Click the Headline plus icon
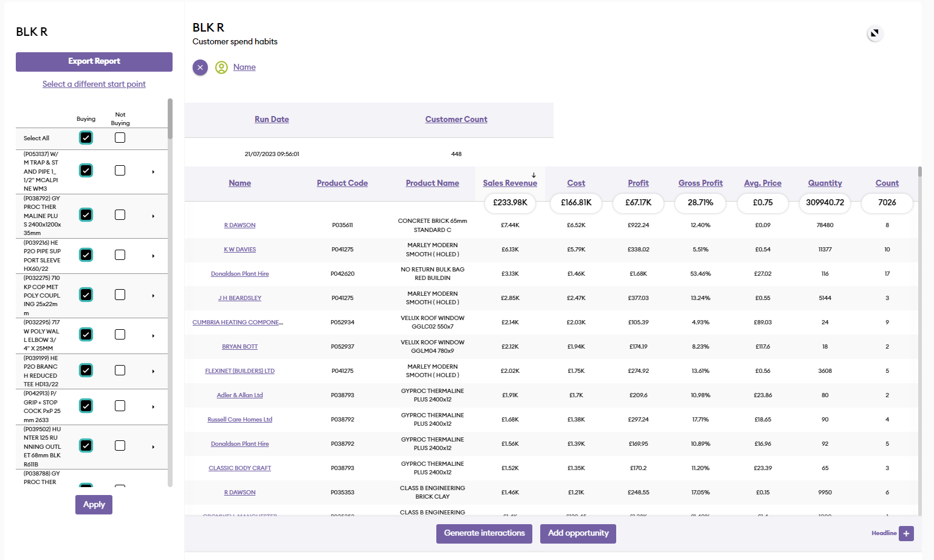 906,533
